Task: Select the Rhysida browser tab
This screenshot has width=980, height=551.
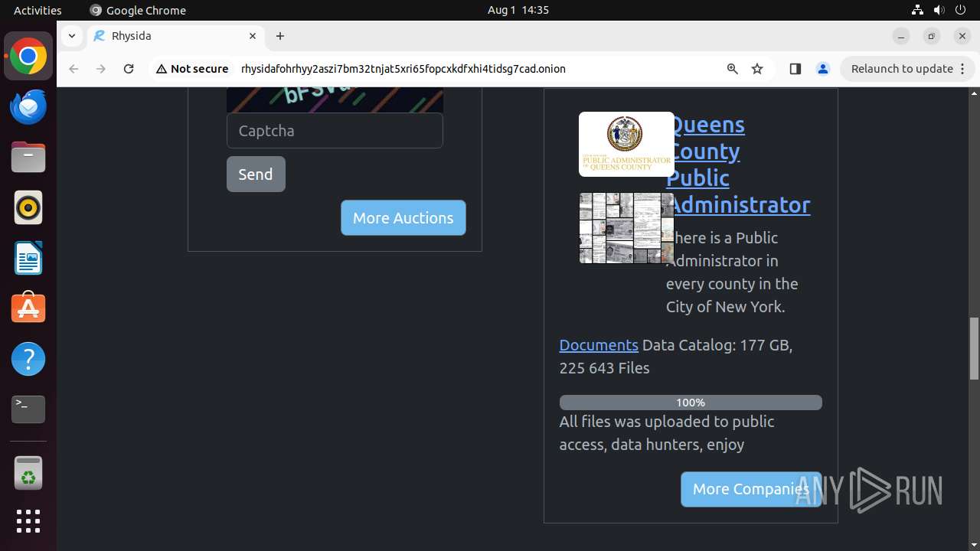Action: pyautogui.click(x=175, y=36)
